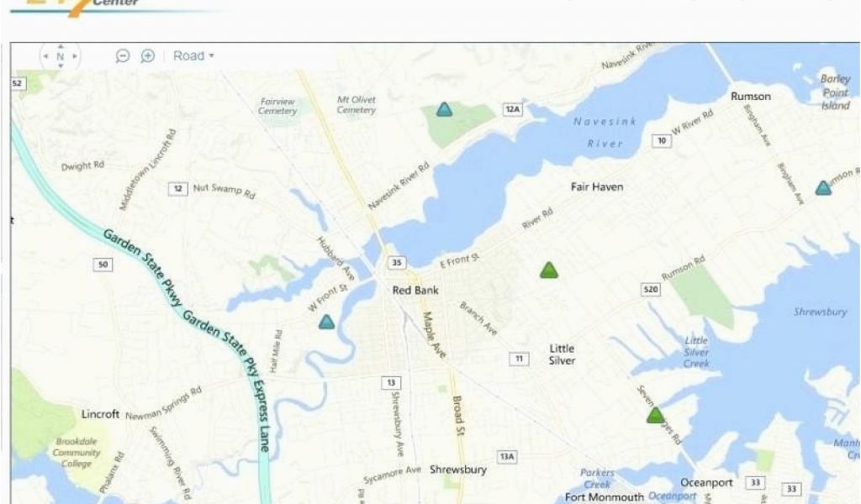Select blue triangle marker near W Front St
The width and height of the screenshot is (861, 504).
tap(327, 322)
